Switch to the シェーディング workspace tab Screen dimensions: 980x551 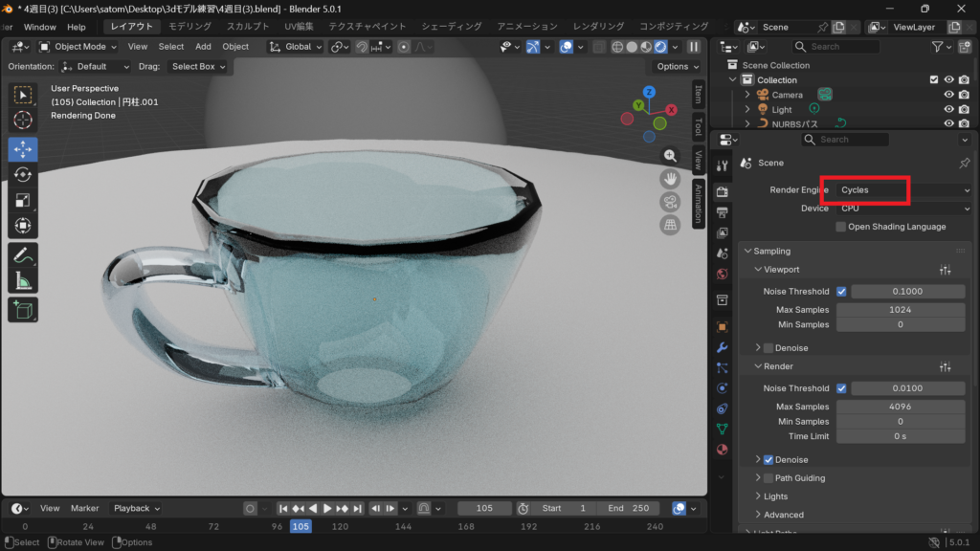(451, 27)
